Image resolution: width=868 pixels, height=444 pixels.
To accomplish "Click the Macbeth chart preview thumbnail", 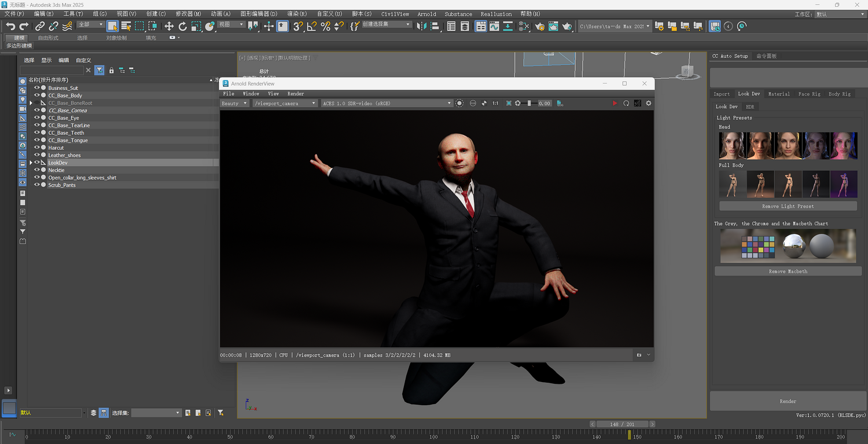I will pyautogui.click(x=788, y=245).
